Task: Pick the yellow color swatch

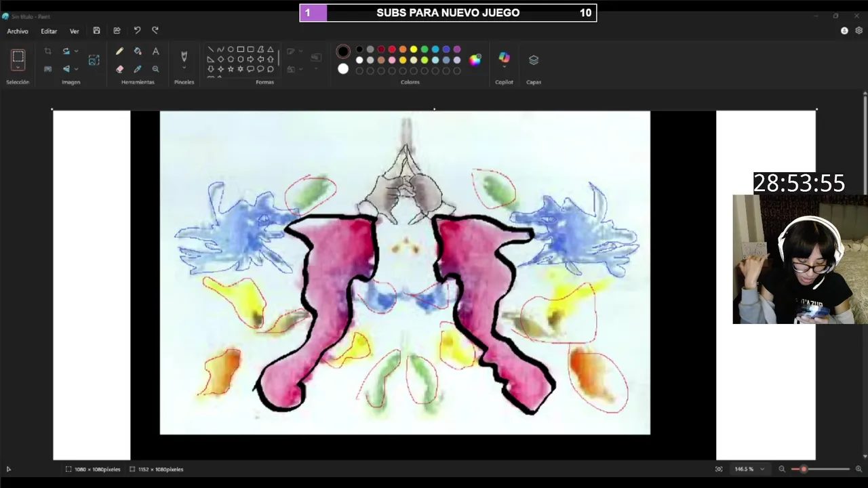Action: [414, 49]
